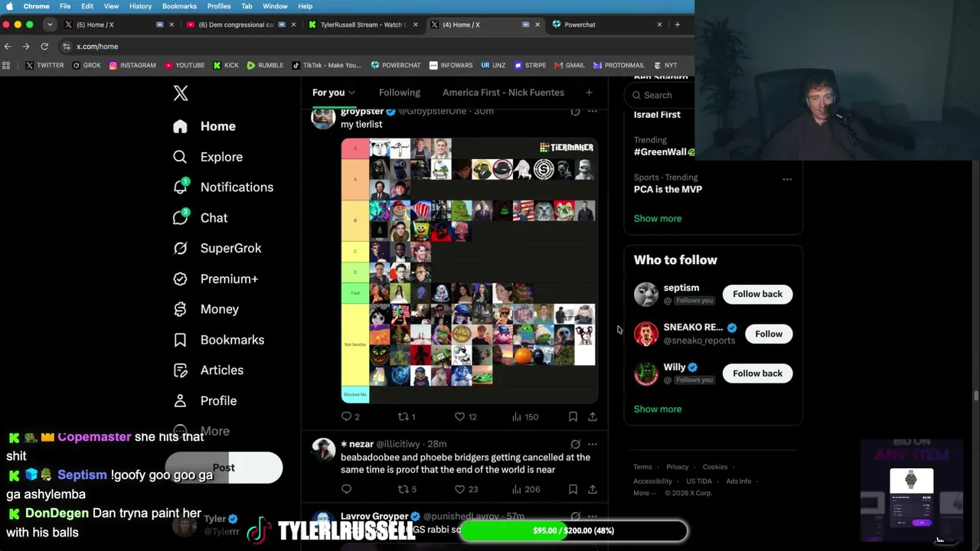Reload the page in Chrome
The image size is (980, 551).
(44, 47)
